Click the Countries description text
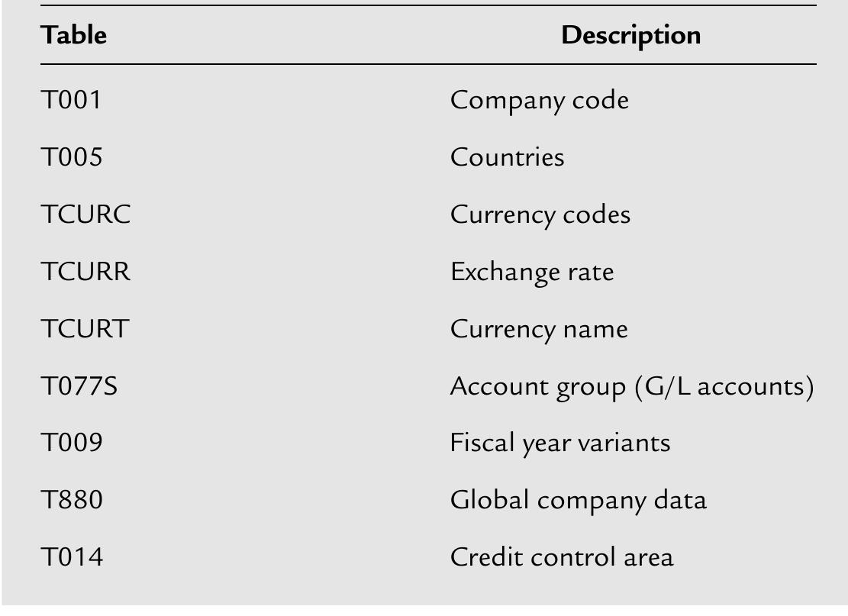The width and height of the screenshot is (848, 616). click(508, 157)
